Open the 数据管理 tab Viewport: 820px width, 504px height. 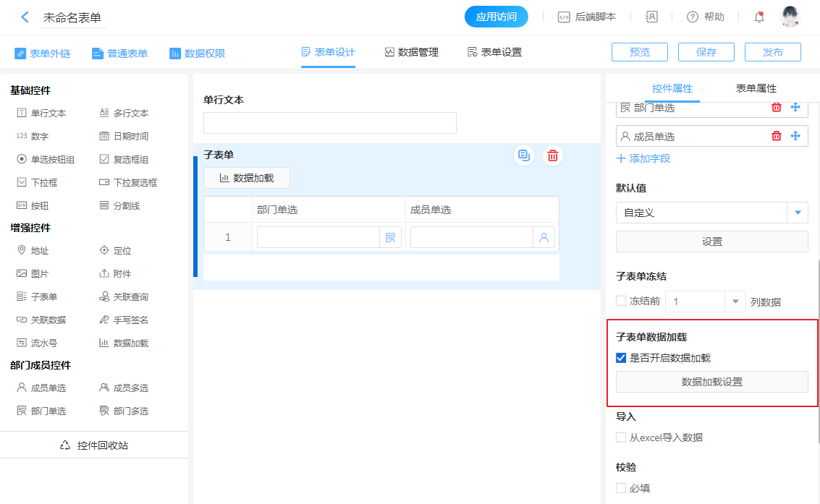(x=412, y=52)
